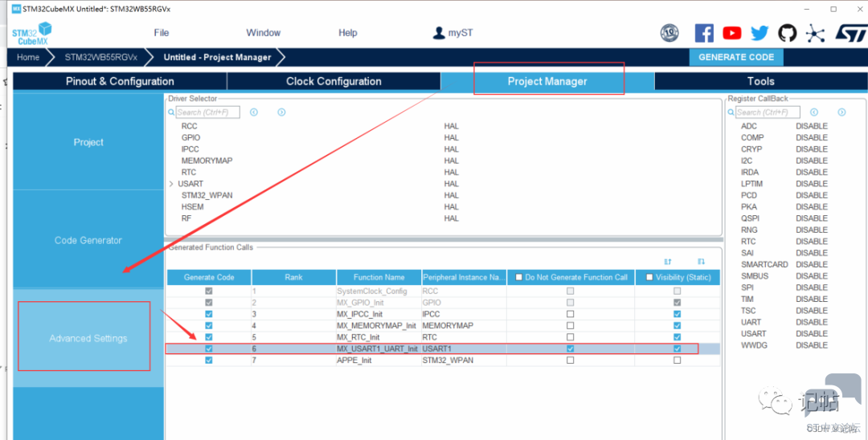868x440 pixels.
Task: Click the ST community network icon
Action: tap(815, 33)
